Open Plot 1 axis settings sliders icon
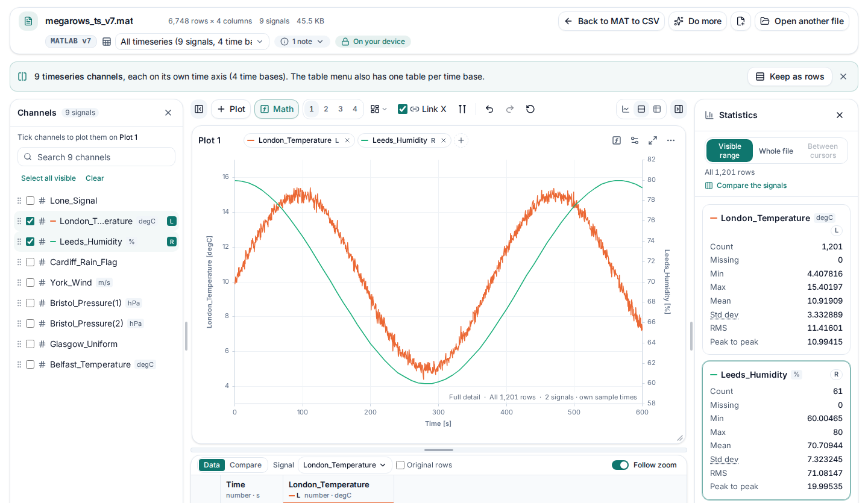 635,140
